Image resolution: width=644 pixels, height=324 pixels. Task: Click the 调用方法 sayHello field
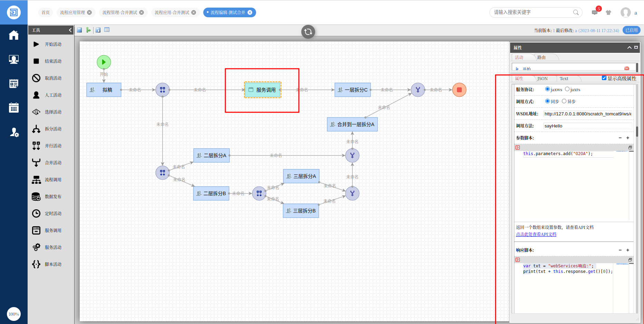pos(588,126)
